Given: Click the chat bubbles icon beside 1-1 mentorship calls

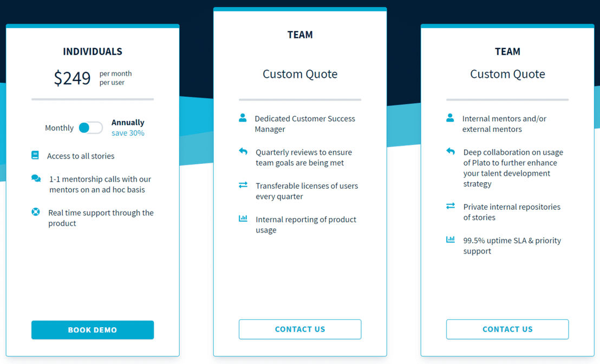Looking at the screenshot, I should 36,178.
